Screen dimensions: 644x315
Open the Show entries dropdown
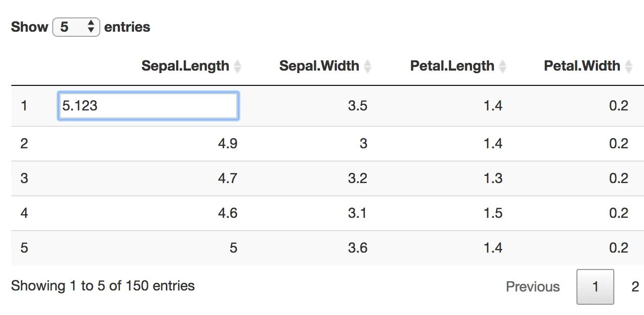(x=76, y=27)
